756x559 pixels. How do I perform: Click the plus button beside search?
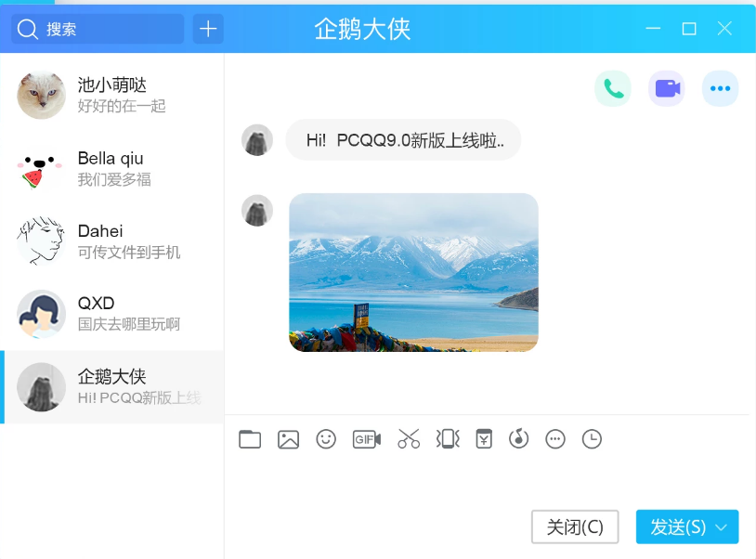(208, 29)
